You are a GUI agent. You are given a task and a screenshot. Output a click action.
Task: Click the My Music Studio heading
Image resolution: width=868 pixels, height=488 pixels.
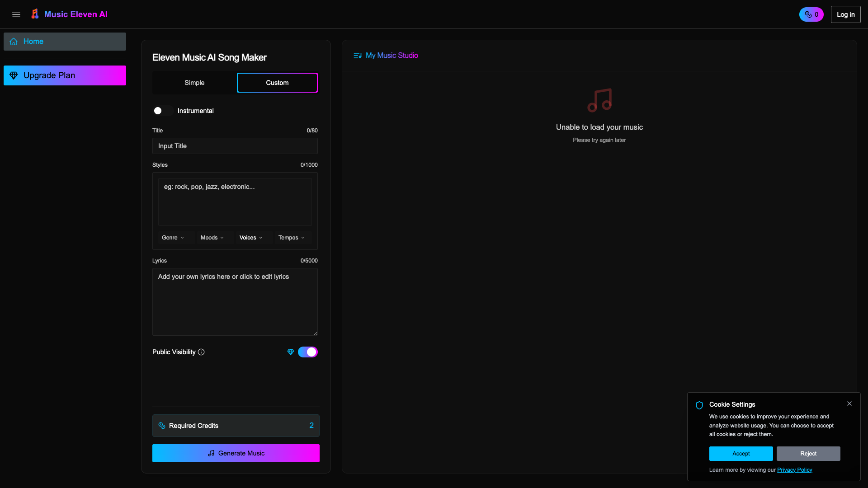392,56
